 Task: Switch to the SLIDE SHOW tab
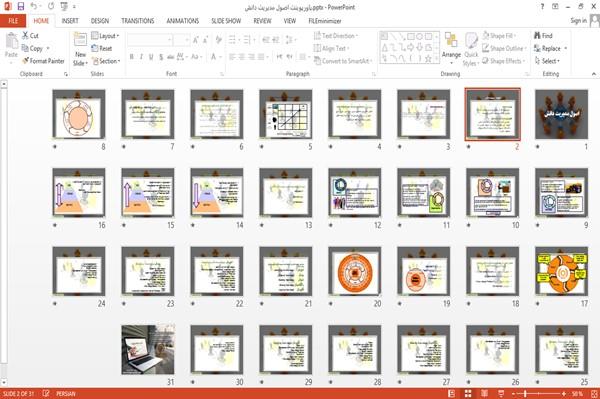point(226,21)
